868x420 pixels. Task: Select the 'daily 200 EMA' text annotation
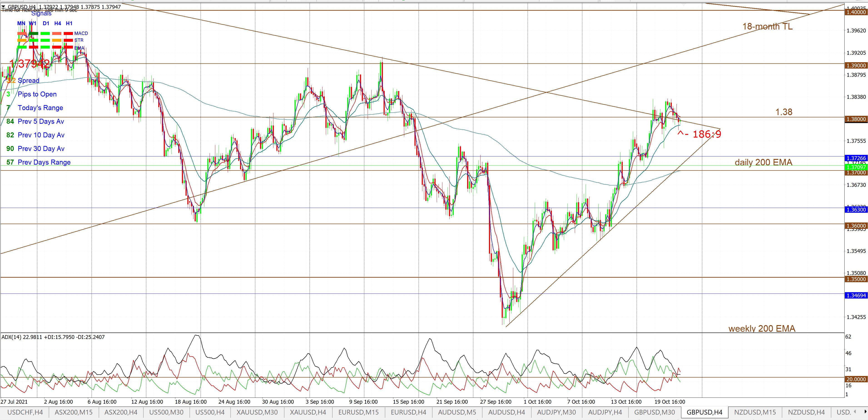[x=764, y=162]
